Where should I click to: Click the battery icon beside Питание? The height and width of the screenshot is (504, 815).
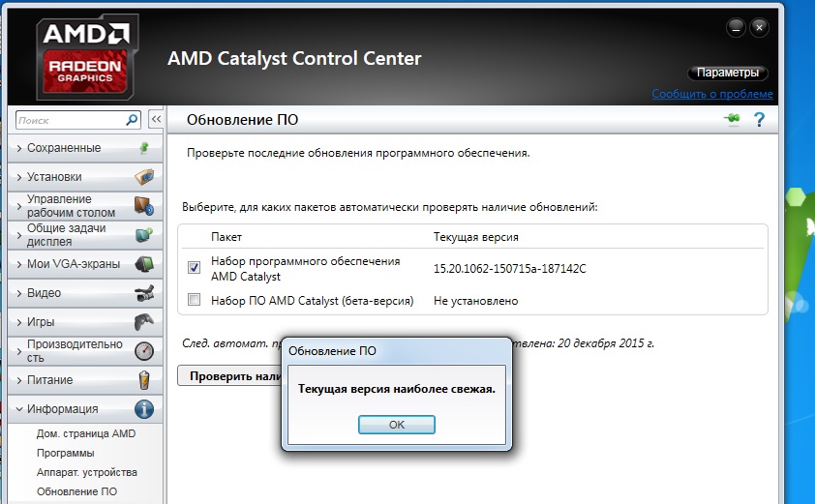tap(144, 380)
